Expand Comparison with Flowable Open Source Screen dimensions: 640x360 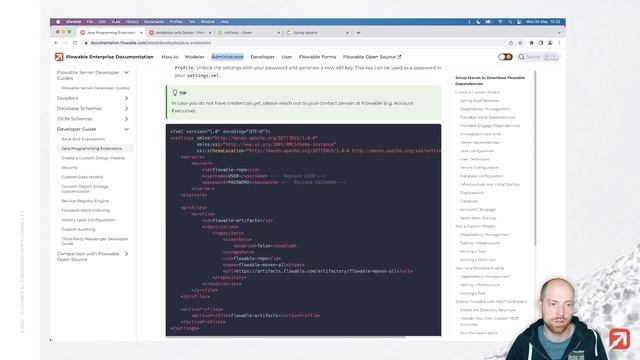127,254
